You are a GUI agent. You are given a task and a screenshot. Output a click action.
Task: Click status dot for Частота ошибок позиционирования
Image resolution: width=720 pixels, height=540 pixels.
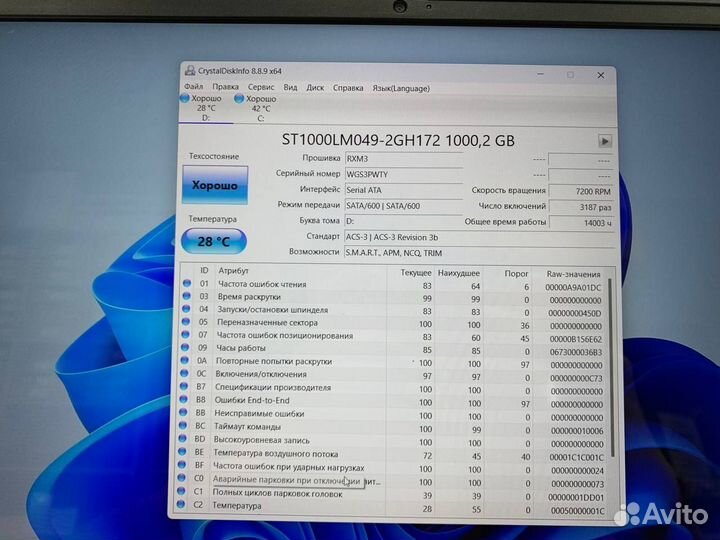tap(185, 335)
